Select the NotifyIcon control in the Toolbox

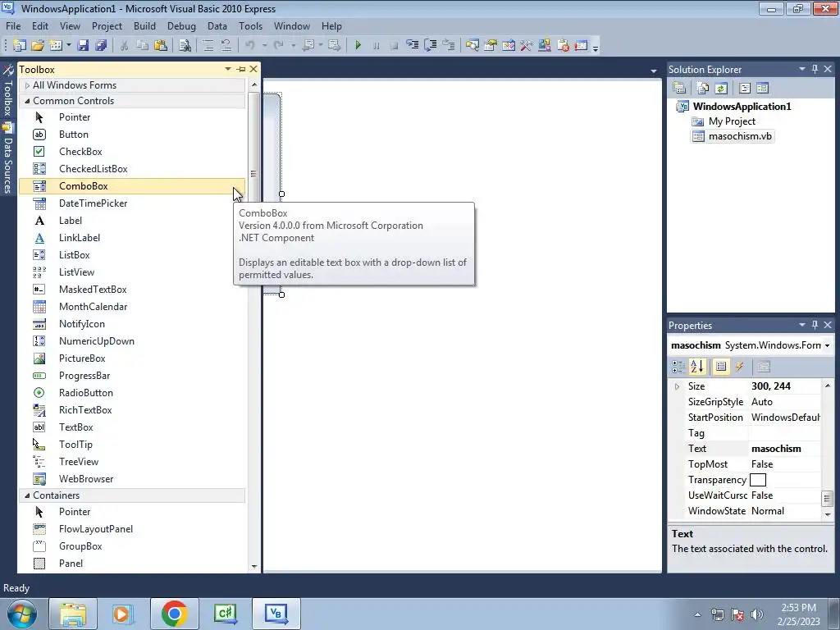click(132, 323)
